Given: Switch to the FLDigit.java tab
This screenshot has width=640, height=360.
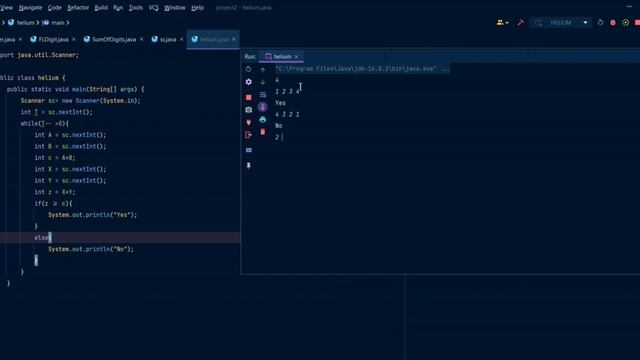Looking at the screenshot, I should pos(53,40).
